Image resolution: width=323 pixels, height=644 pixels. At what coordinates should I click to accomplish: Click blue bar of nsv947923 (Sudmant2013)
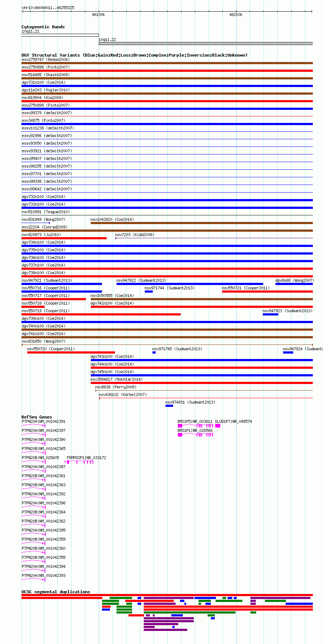tap(270, 314)
